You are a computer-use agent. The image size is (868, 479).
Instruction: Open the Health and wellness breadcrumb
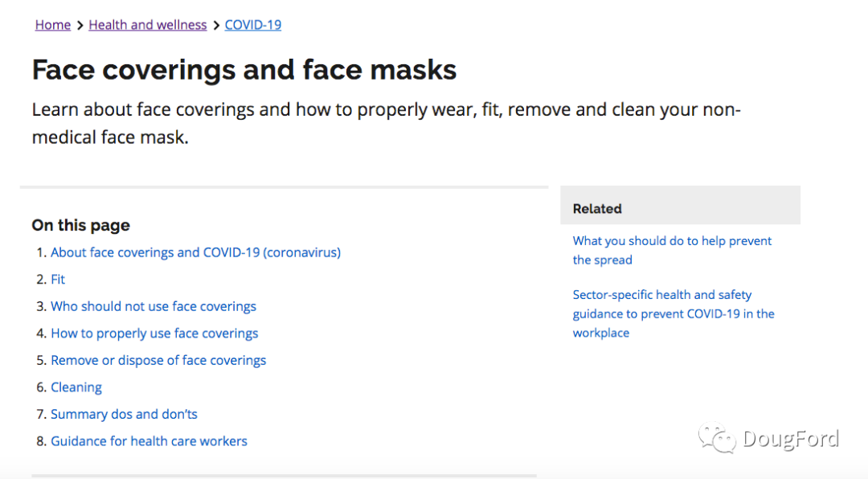tap(147, 25)
